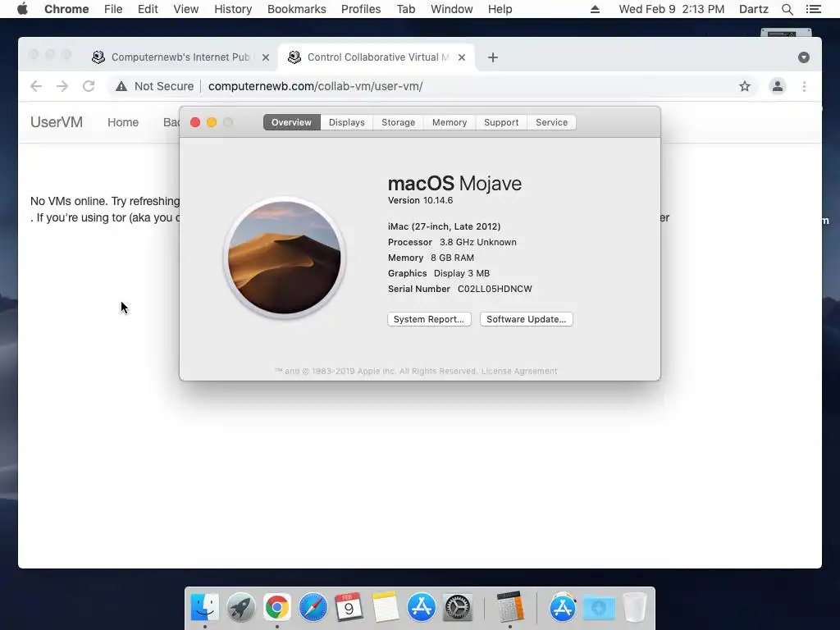
Task: Open the Downloads folder in Dock
Action: [x=598, y=608]
